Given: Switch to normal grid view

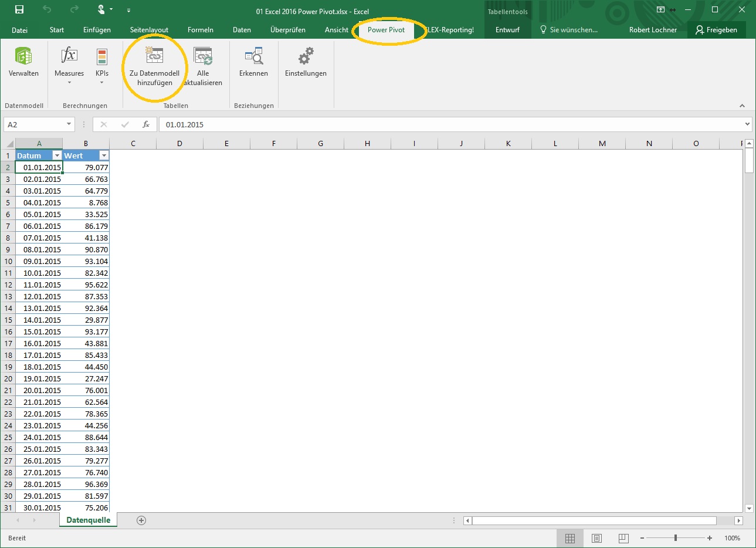Looking at the screenshot, I should tap(569, 538).
